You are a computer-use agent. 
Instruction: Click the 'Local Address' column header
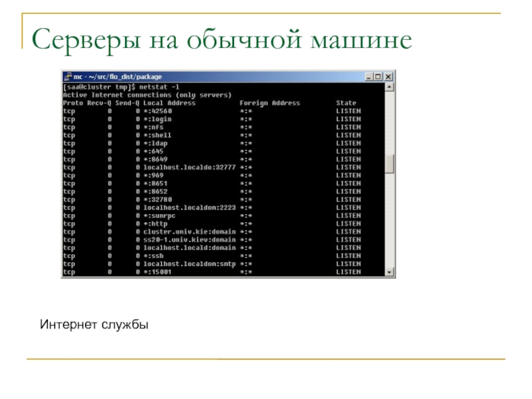170,103
